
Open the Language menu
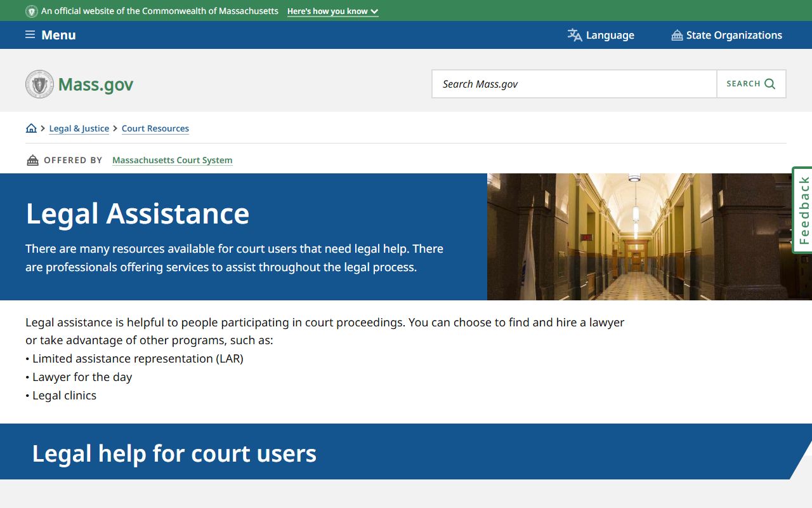601,35
